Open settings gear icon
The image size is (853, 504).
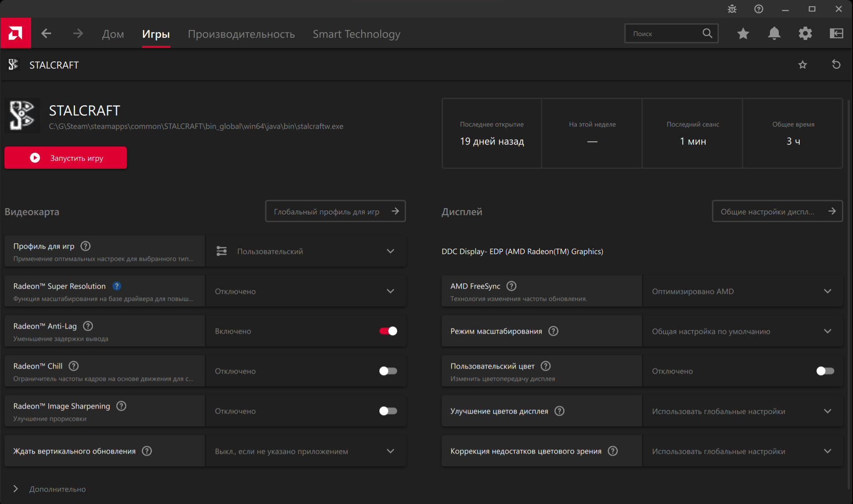pos(805,33)
